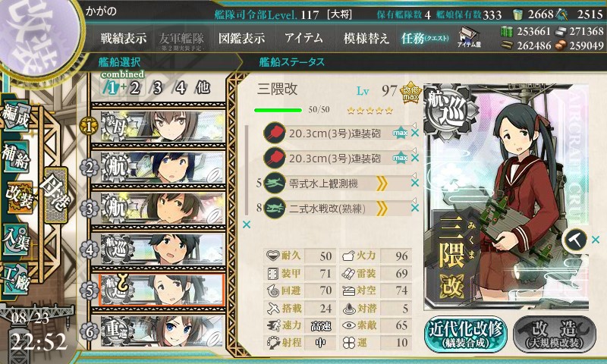Click the 改造 remodel button

pos(555,334)
